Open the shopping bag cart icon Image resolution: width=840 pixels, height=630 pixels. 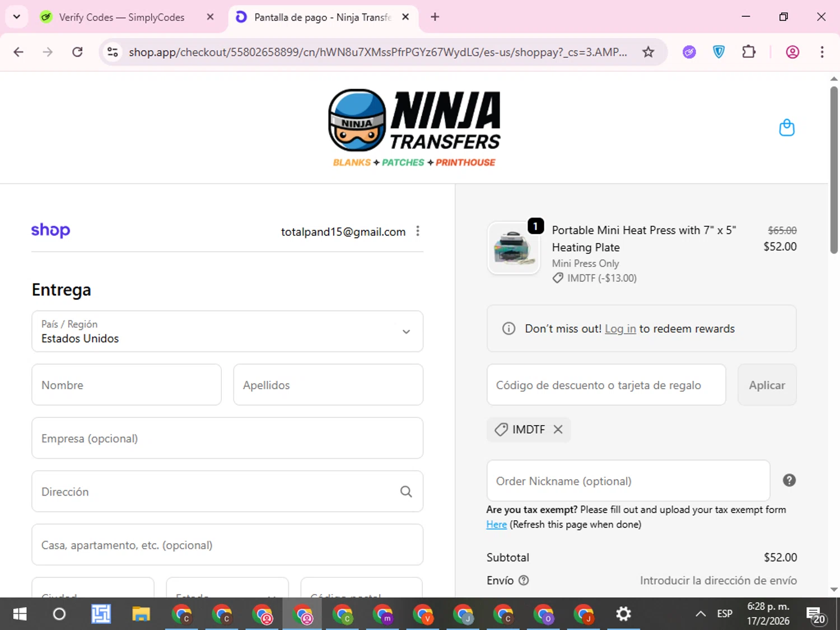pos(787,128)
